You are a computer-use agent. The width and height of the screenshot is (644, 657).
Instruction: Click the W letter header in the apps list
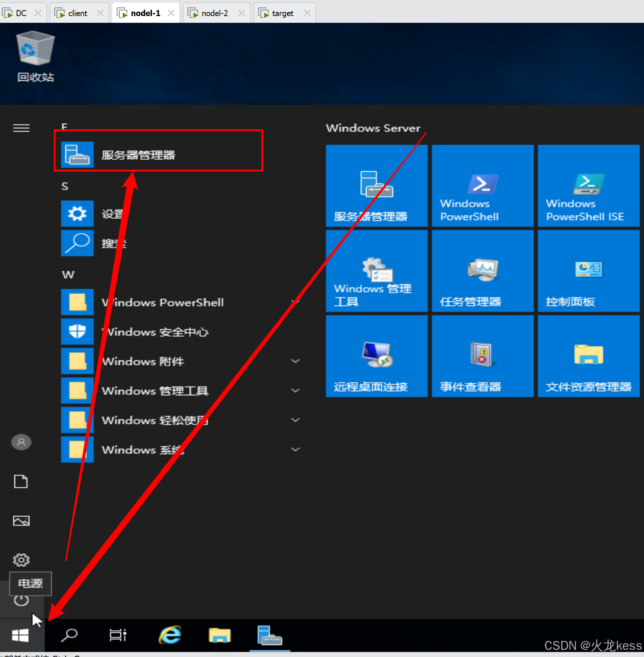(68, 274)
